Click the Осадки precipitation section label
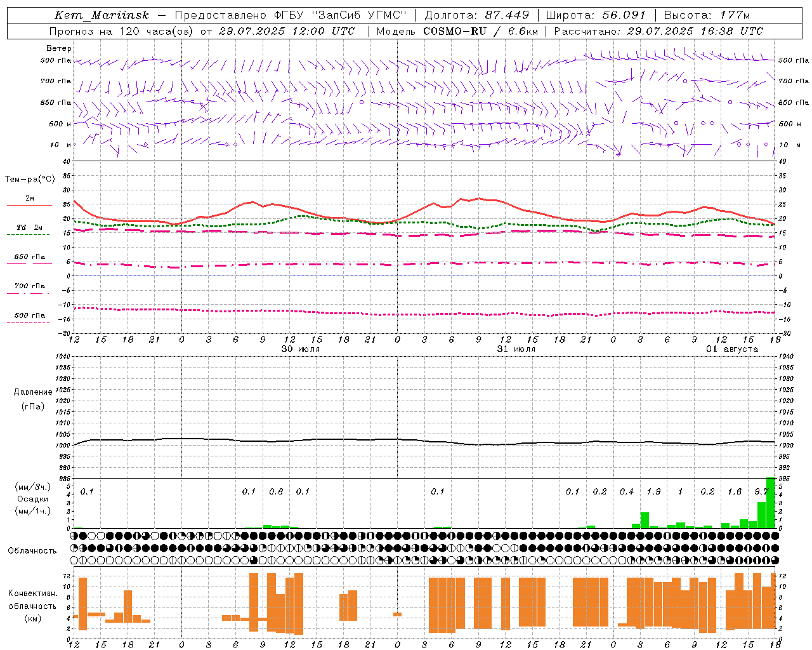 (33, 499)
